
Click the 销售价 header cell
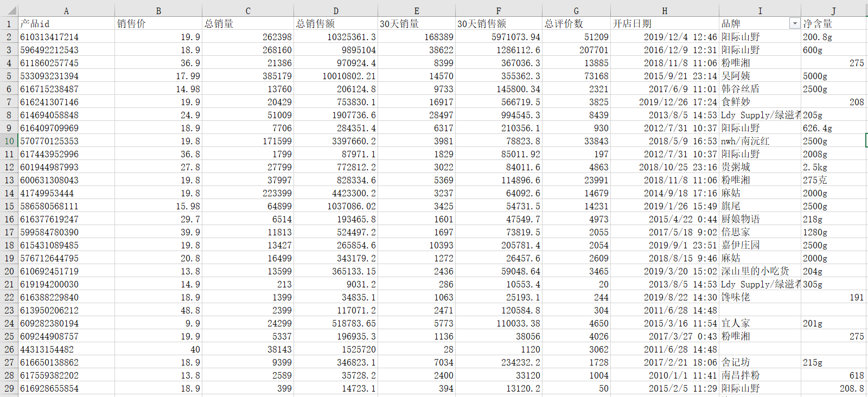pyautogui.click(x=158, y=23)
